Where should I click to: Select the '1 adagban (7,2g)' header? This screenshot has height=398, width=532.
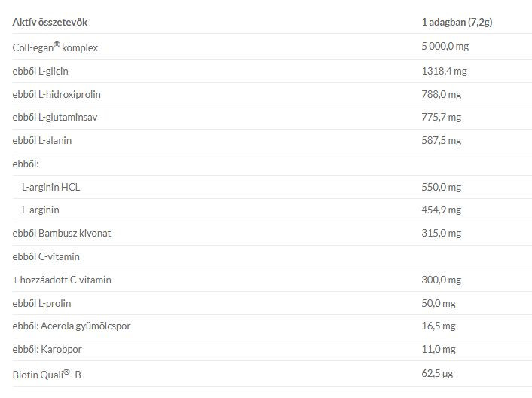click(457, 23)
